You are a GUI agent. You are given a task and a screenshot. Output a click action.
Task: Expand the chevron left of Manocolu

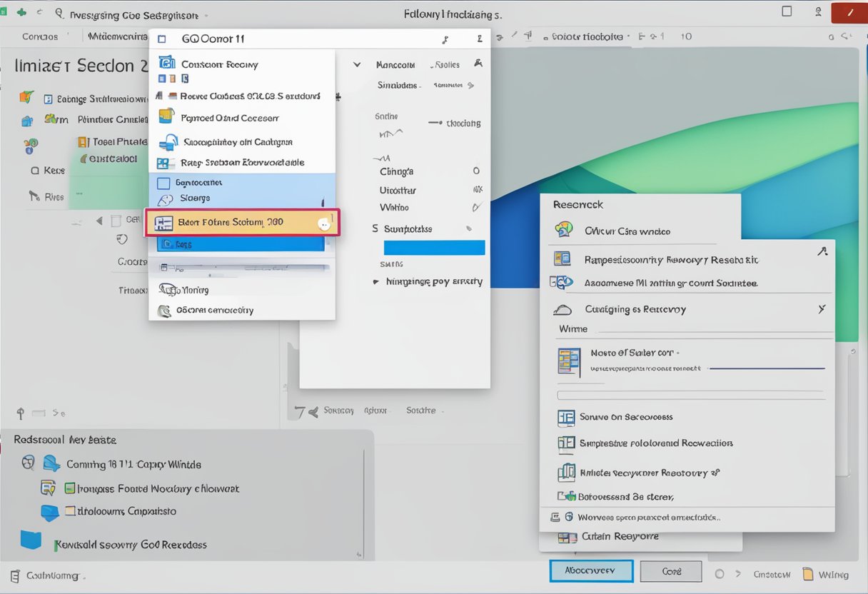357,64
